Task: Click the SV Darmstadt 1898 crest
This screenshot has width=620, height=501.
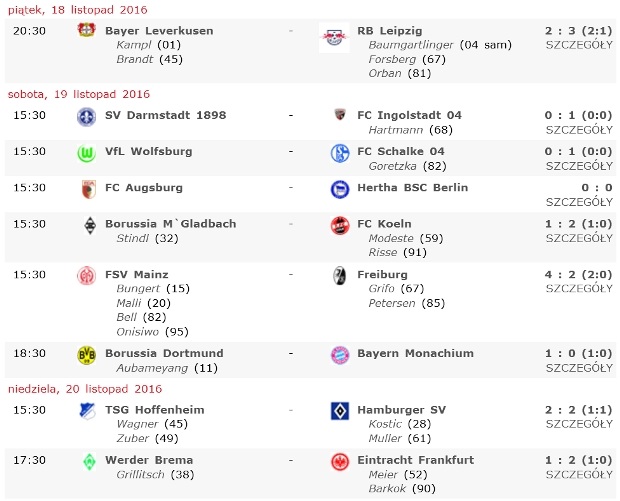Action: pos(87,116)
